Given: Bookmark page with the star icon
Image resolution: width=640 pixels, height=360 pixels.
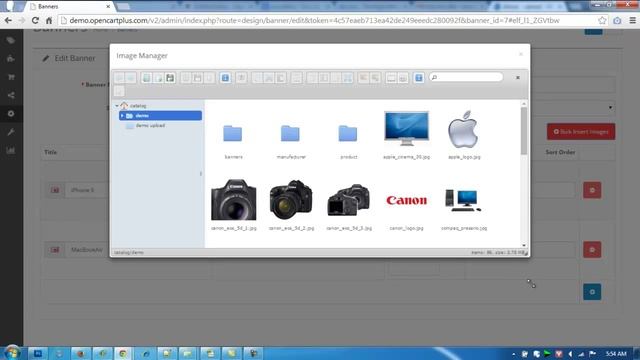Looking at the screenshot, I should (602, 20).
